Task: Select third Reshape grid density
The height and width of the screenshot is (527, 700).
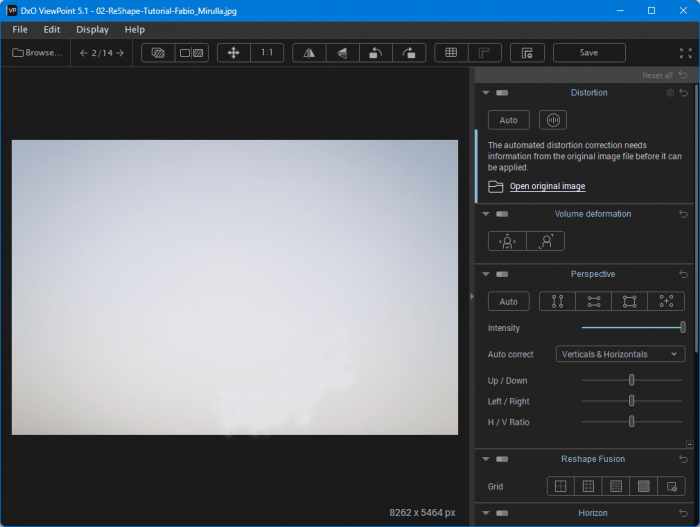Action: pos(616,486)
